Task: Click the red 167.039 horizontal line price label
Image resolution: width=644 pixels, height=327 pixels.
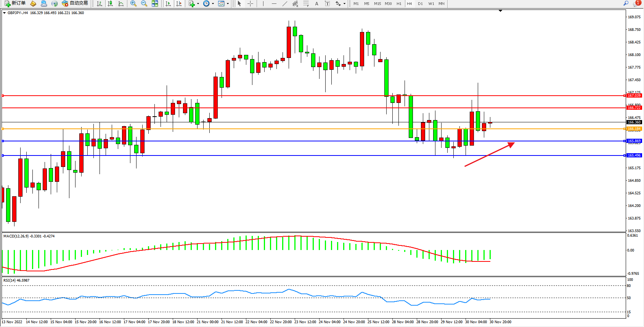Action: (x=634, y=96)
